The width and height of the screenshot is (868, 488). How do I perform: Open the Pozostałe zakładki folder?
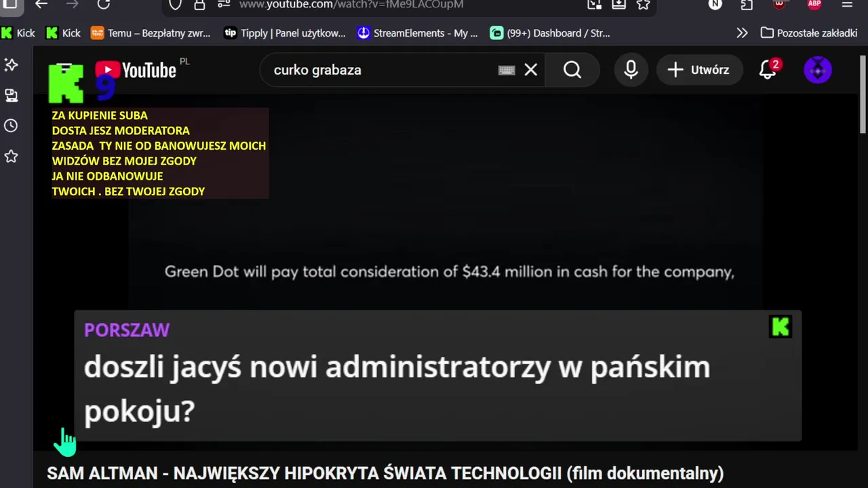(808, 33)
